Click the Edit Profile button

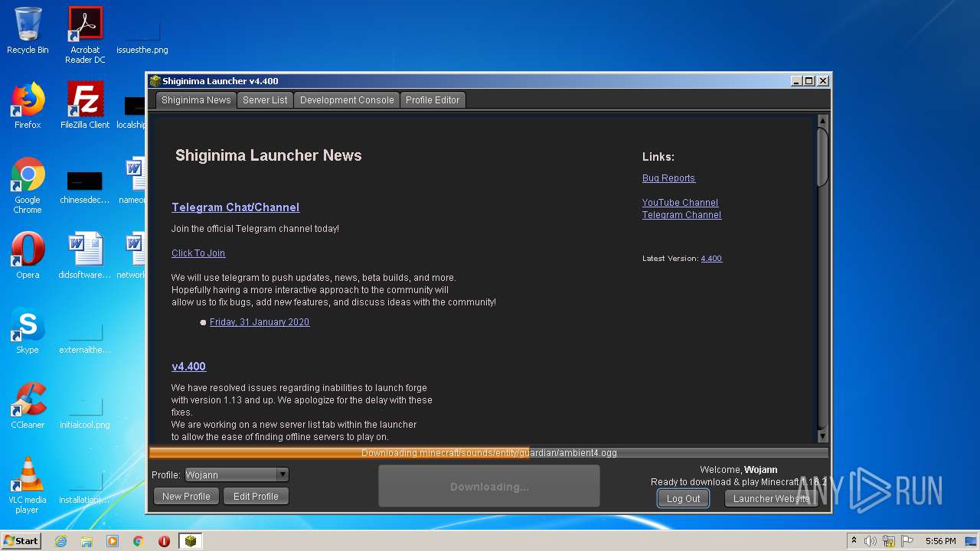click(256, 497)
